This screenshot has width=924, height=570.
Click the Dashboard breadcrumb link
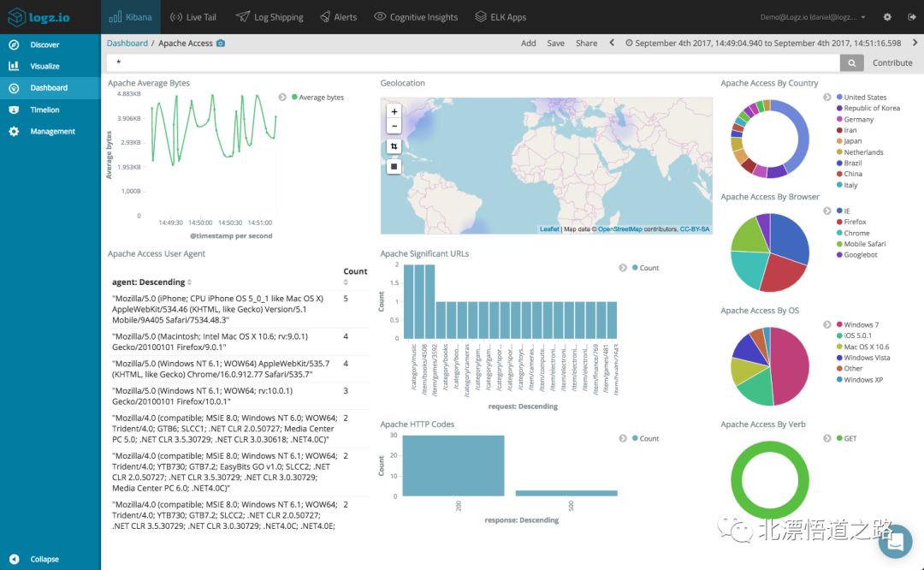(127, 43)
